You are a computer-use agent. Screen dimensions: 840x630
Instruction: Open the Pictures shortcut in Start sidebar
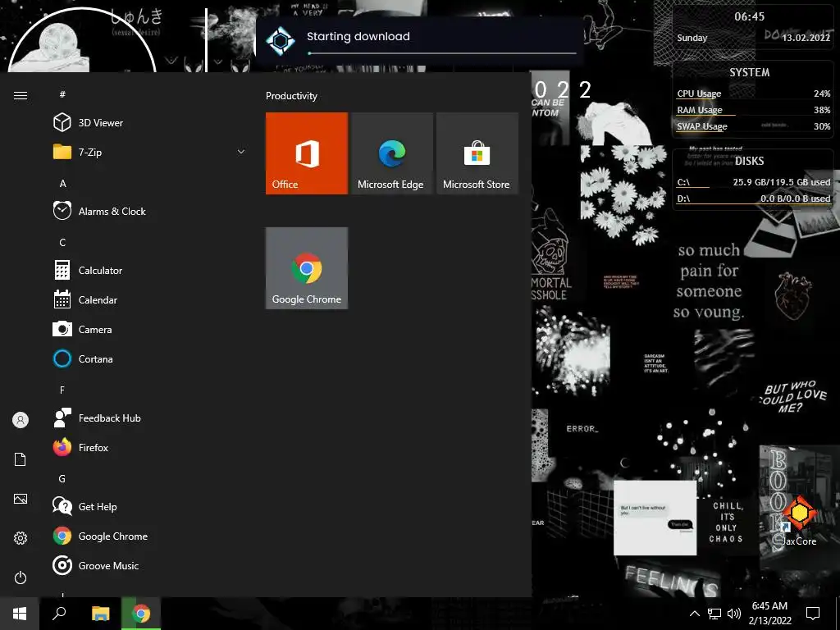pos(21,499)
